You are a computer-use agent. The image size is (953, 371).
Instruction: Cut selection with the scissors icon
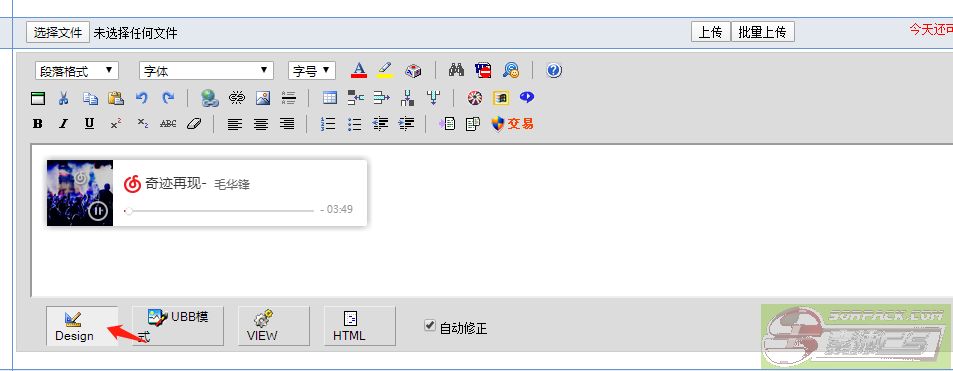[x=64, y=97]
